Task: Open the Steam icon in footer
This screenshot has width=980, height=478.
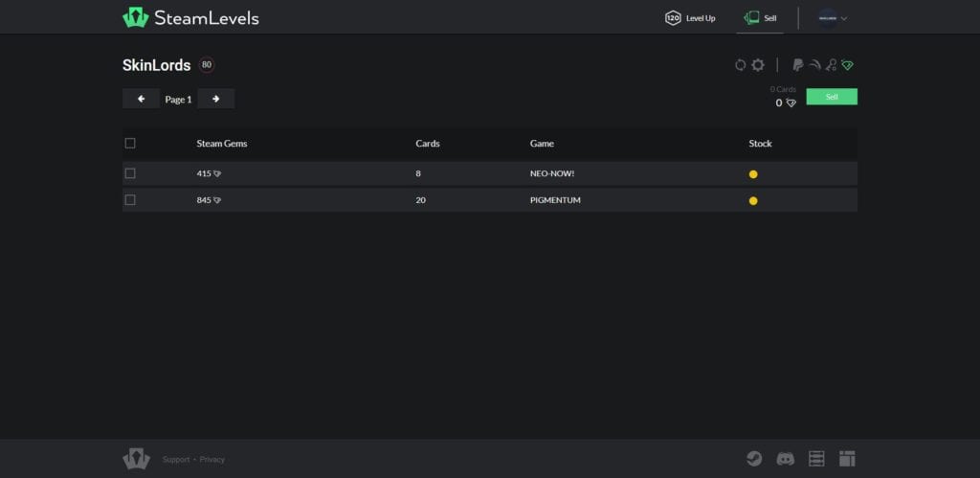Action: [755, 459]
